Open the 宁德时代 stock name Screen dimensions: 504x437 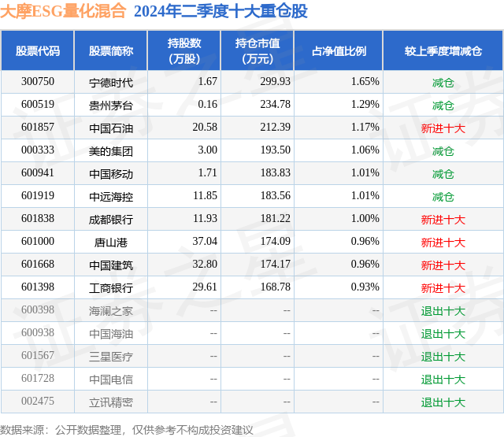pyautogui.click(x=111, y=83)
